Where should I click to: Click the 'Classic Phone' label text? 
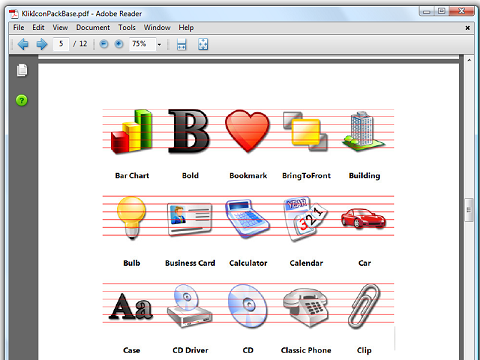coord(306,350)
